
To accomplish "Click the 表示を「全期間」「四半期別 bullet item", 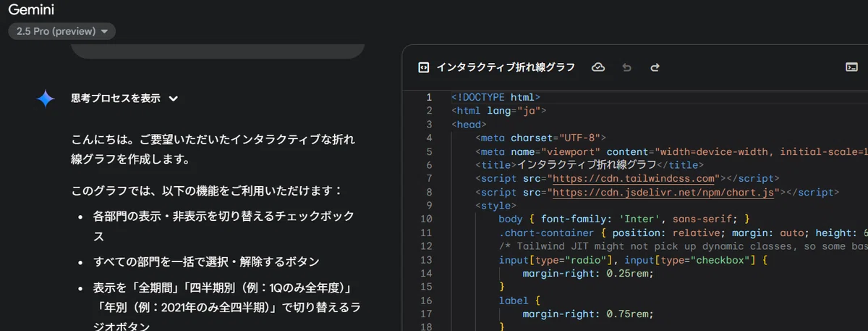I will (x=226, y=308).
